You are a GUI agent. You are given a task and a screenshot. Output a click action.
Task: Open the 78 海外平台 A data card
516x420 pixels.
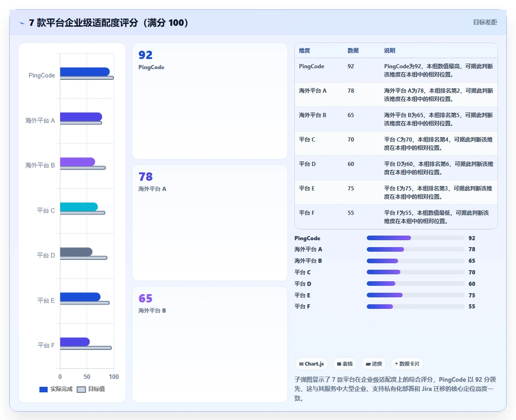click(x=210, y=223)
